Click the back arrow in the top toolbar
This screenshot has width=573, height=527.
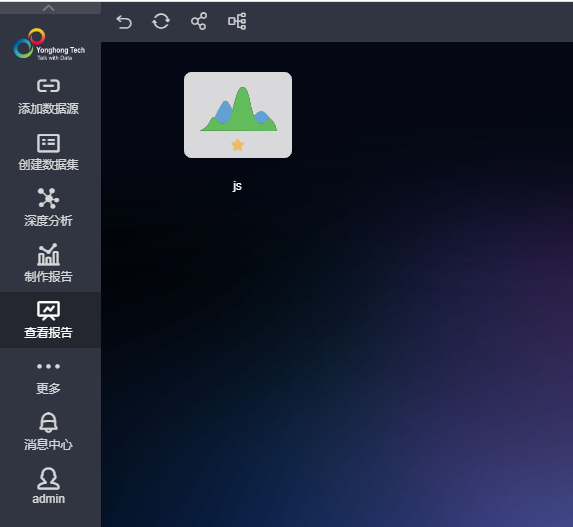(x=124, y=22)
